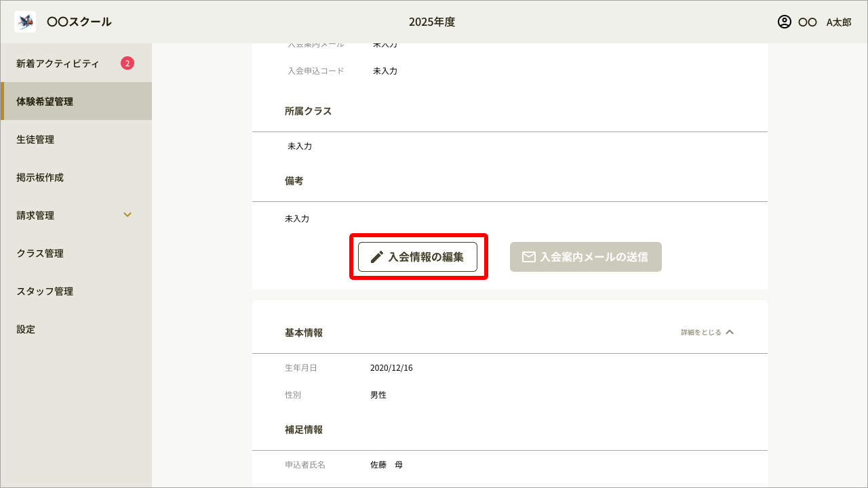Viewport: 868px width, 488px height.
Task: Click the upward chevron next to 詳細をとじる
Action: (x=730, y=332)
